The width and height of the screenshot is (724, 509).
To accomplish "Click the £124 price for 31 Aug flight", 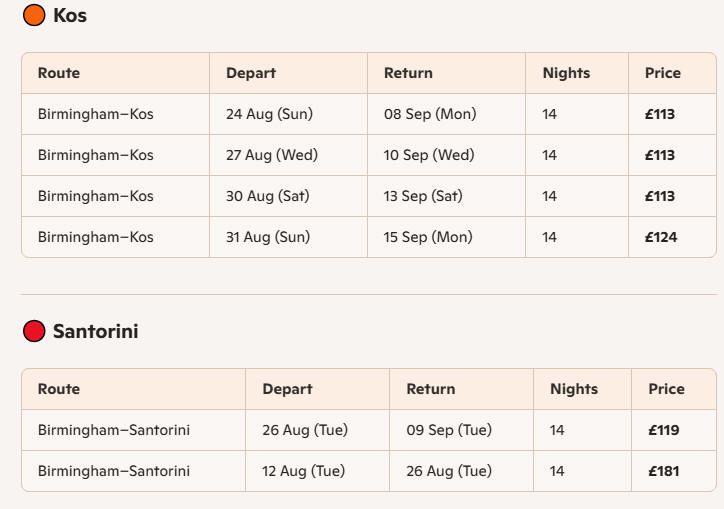I will click(661, 237).
